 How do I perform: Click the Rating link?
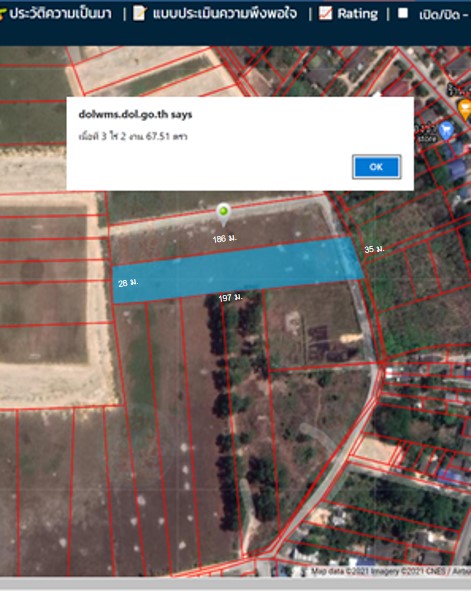click(357, 14)
